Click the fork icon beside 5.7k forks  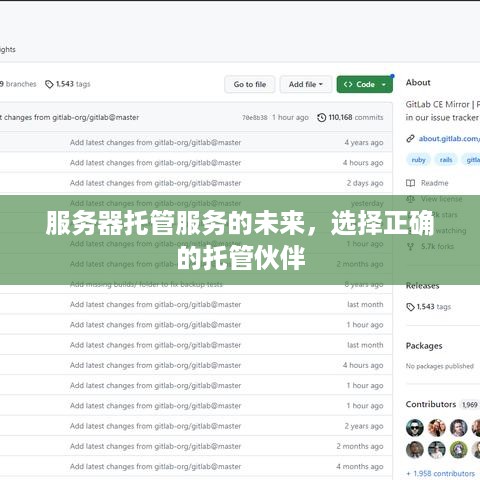tap(410, 247)
